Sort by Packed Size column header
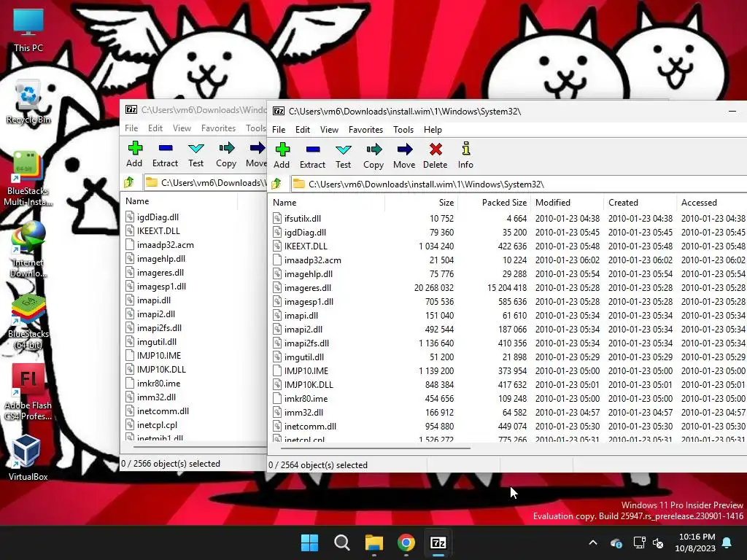The width and height of the screenshot is (747, 560). pos(494,203)
